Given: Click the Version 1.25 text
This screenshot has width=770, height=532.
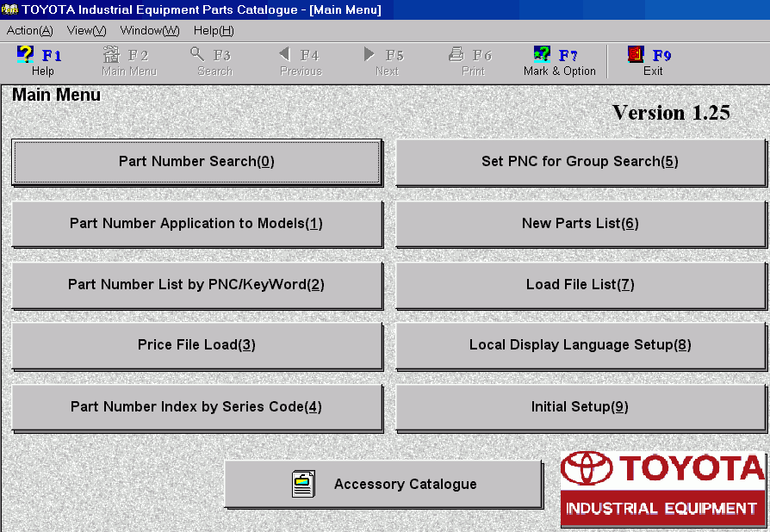Looking at the screenshot, I should click(x=671, y=113).
